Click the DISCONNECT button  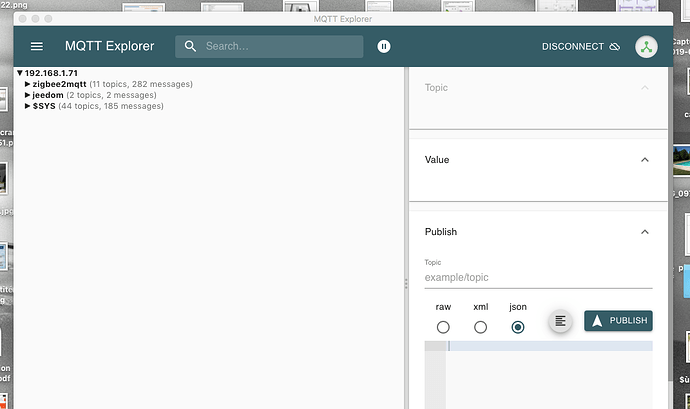581,46
